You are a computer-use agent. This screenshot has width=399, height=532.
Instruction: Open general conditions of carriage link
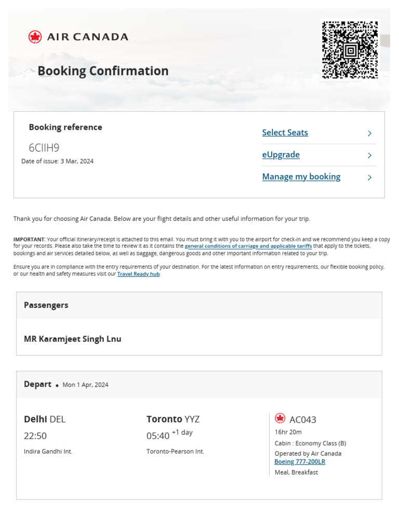[248, 246]
